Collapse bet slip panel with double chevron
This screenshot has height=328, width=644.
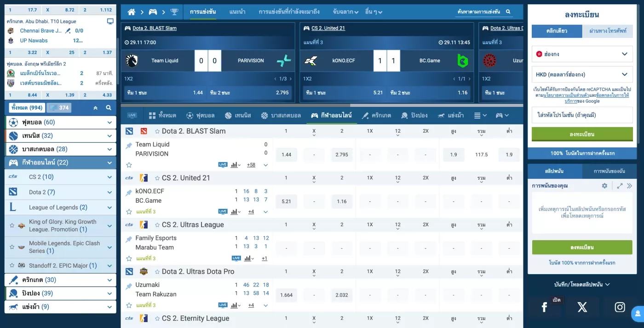coord(629,186)
